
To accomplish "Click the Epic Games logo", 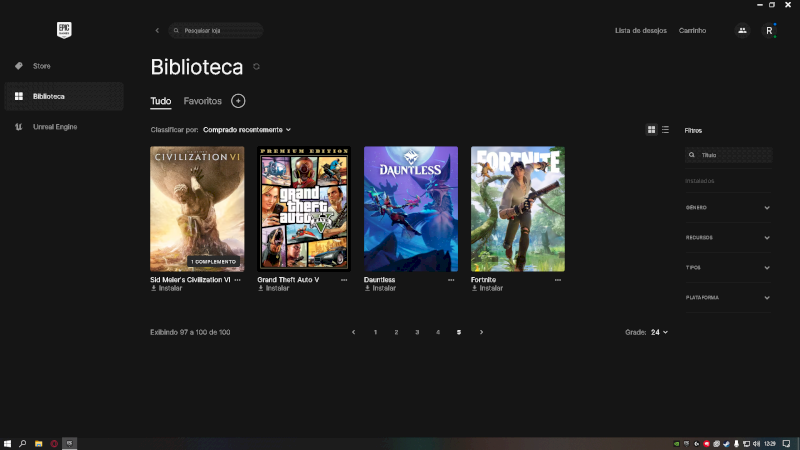I will tap(64, 30).
